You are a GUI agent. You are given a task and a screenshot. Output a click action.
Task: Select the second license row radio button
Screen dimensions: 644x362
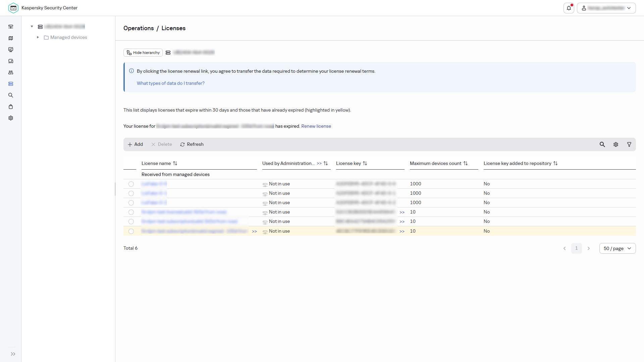(131, 193)
